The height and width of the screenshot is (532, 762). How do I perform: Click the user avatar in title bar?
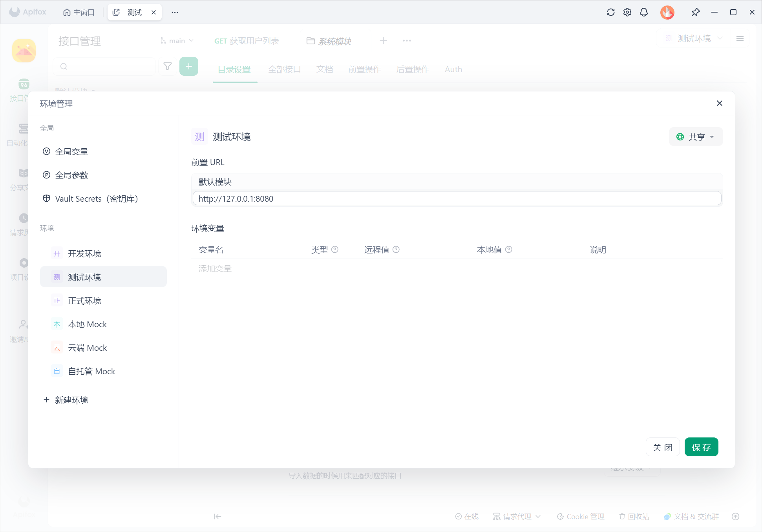(x=667, y=12)
